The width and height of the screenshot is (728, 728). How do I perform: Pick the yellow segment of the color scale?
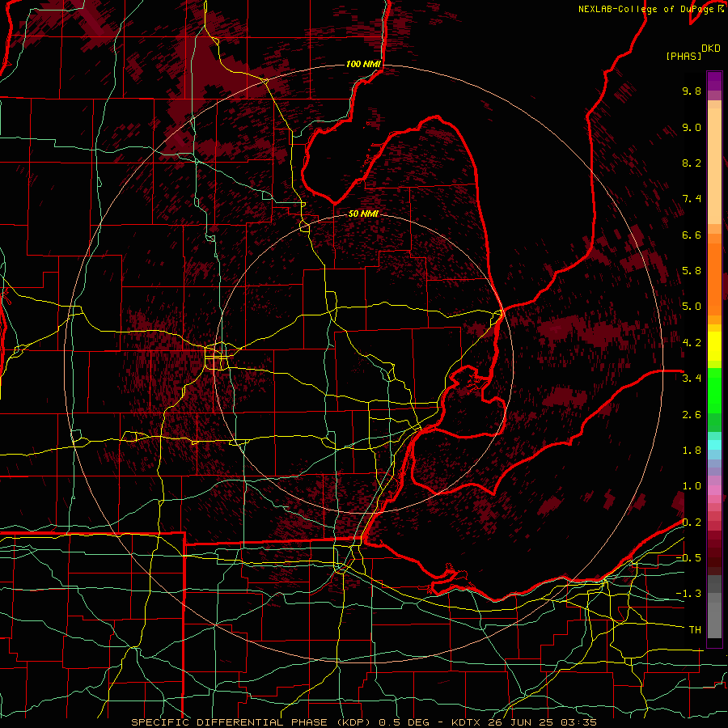(x=714, y=346)
